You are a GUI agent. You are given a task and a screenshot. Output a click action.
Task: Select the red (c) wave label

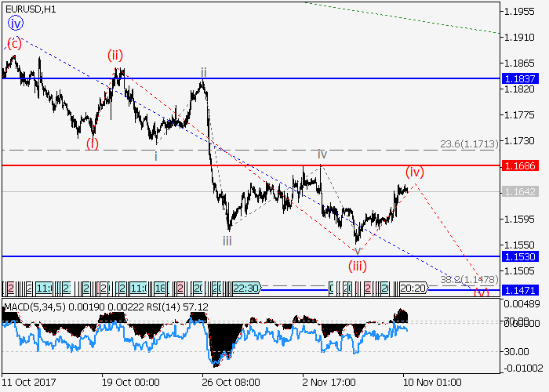14,43
